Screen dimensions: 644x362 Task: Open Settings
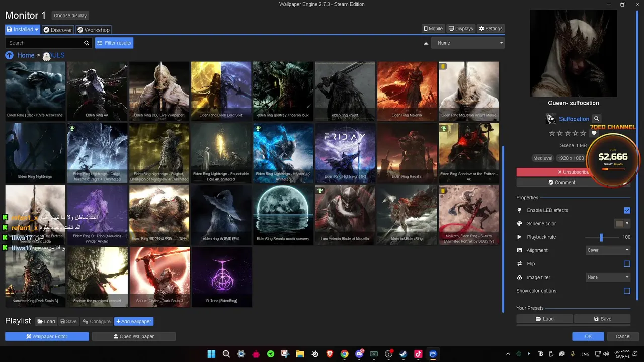click(491, 29)
